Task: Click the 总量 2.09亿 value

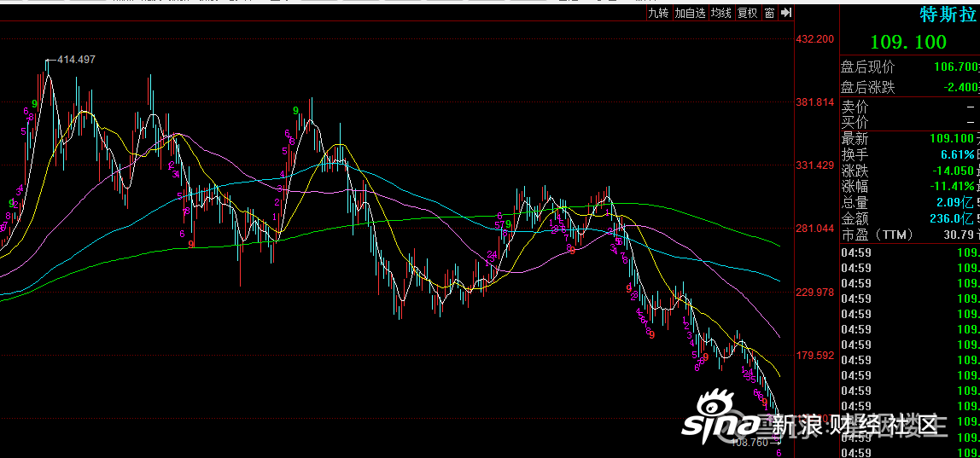Action: [x=954, y=202]
